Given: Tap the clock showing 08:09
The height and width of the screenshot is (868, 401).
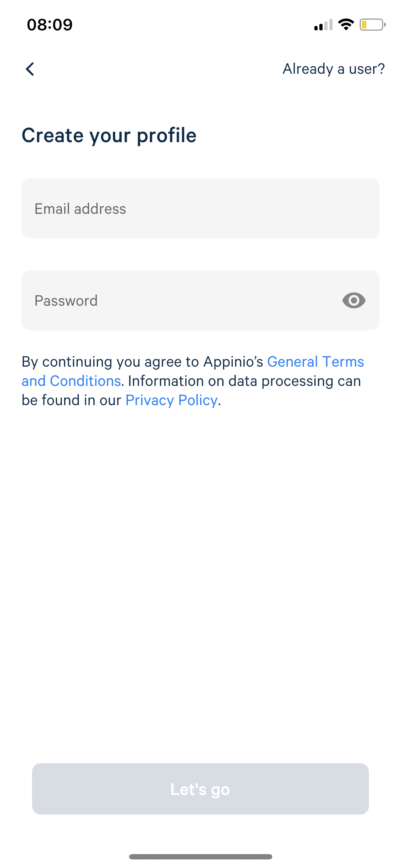Looking at the screenshot, I should point(50,24).
